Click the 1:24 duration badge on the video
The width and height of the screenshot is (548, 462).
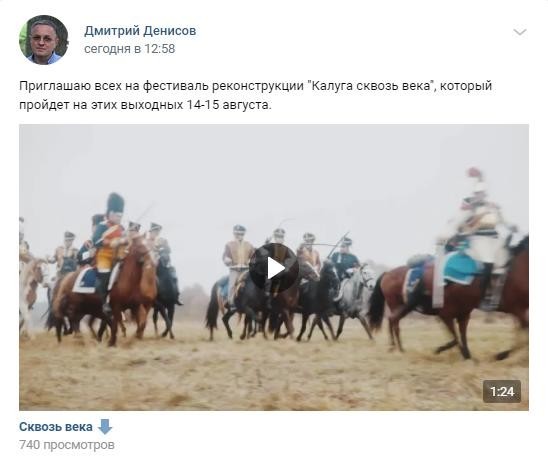502,391
